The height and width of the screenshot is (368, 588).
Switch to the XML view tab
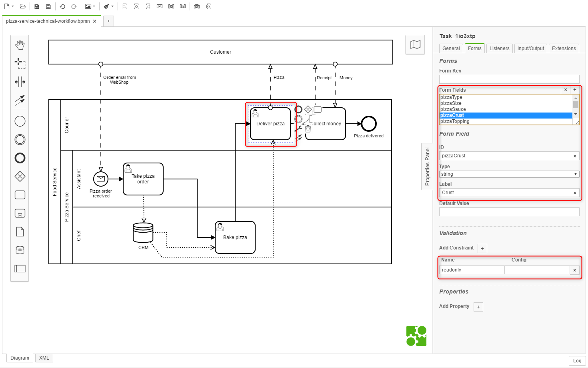[x=44, y=358]
